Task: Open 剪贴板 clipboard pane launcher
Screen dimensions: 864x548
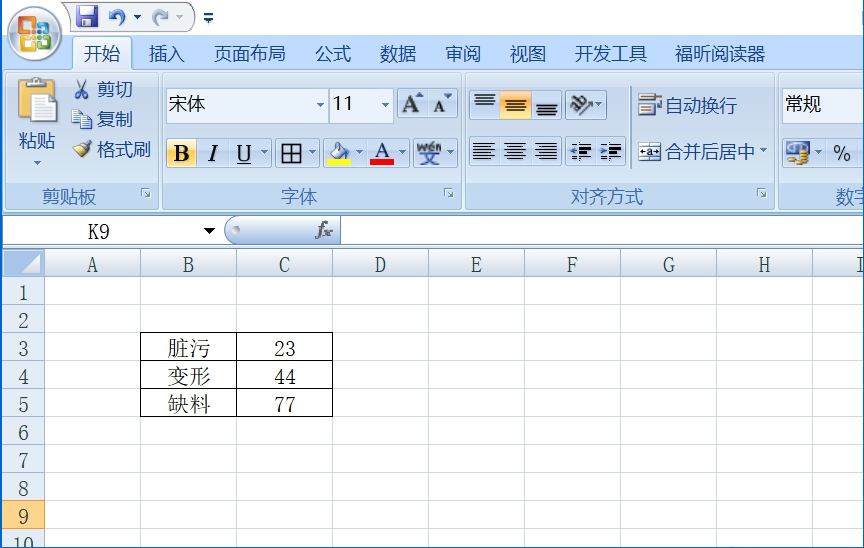Action: click(146, 193)
